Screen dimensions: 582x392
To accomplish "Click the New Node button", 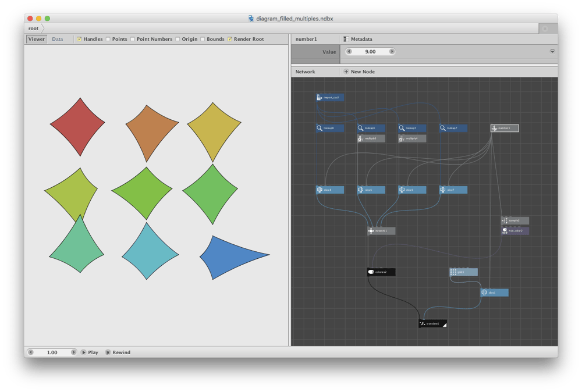I will click(x=359, y=72).
